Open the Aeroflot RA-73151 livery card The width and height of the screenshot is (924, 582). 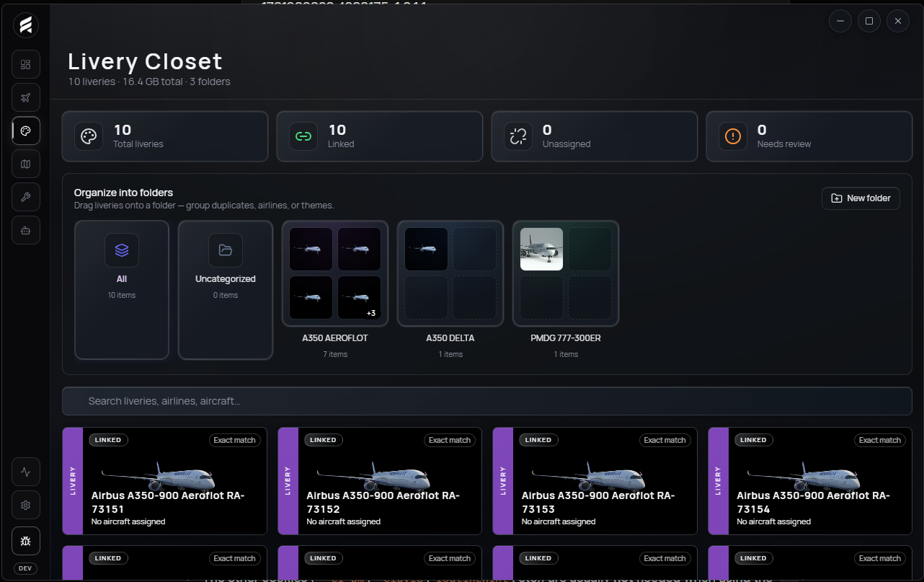coord(165,481)
